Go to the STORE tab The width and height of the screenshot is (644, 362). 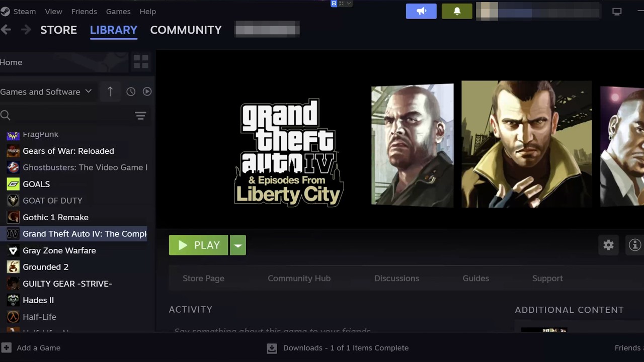click(x=58, y=30)
